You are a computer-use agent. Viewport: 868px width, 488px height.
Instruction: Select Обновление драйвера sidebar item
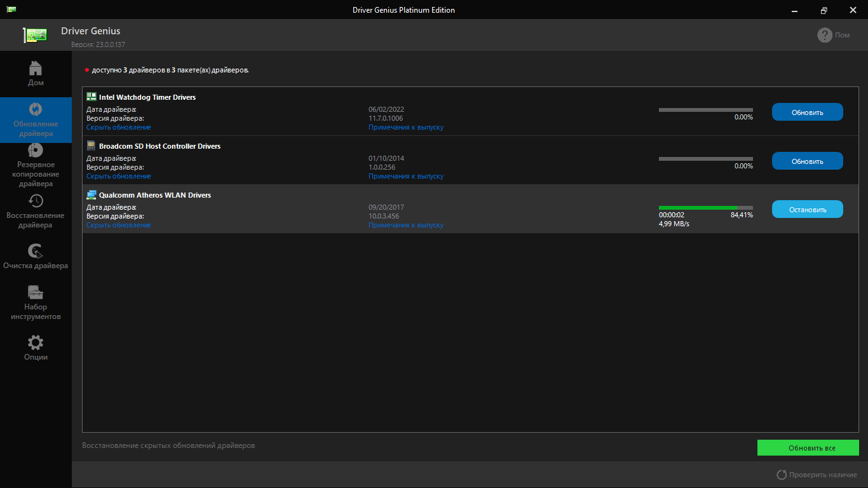pos(36,120)
